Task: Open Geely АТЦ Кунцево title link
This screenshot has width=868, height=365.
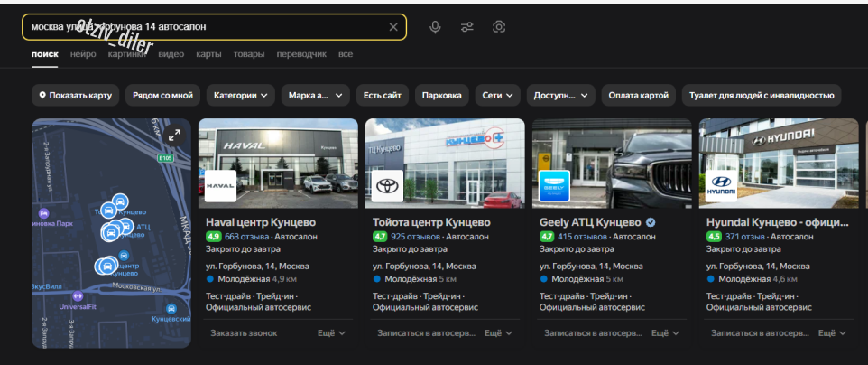Action: pyautogui.click(x=590, y=222)
